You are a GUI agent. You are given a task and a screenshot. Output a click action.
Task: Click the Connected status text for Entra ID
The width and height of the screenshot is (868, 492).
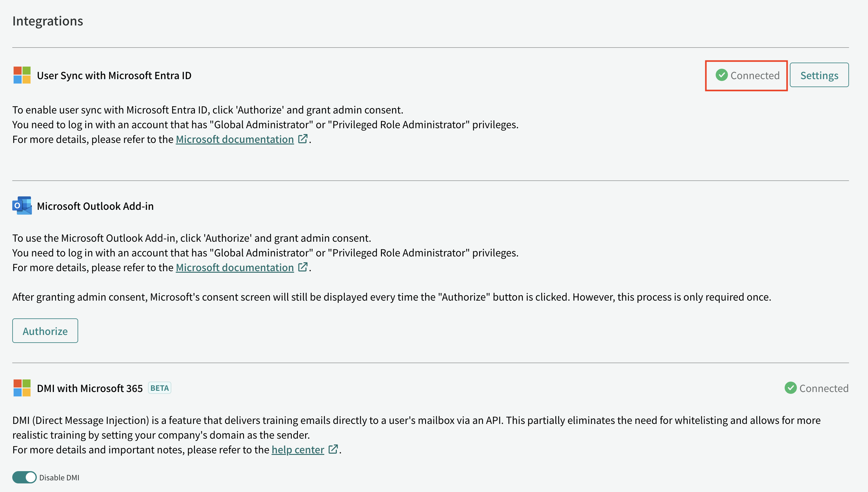(755, 75)
